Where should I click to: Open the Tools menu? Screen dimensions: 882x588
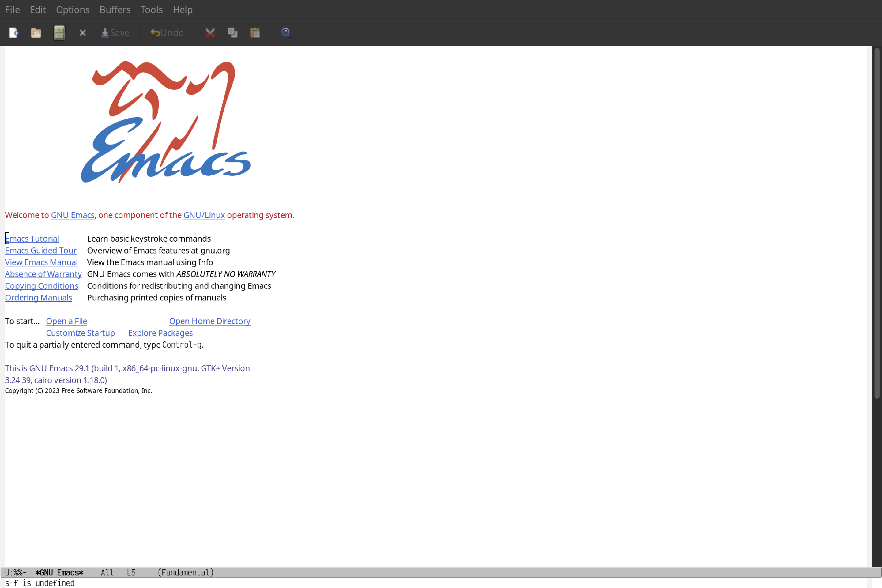click(x=152, y=9)
